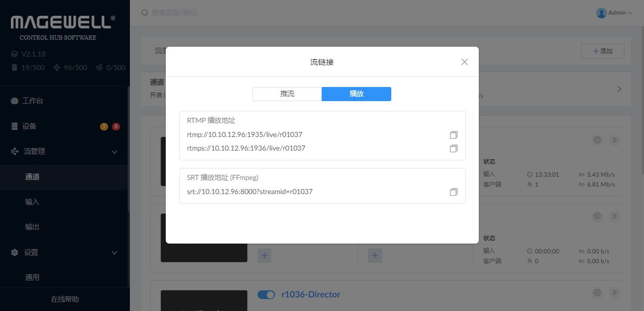Viewport: 644px width, 311px height.
Task: Collapse the 流管理 sidebar section
Action: [115, 152]
